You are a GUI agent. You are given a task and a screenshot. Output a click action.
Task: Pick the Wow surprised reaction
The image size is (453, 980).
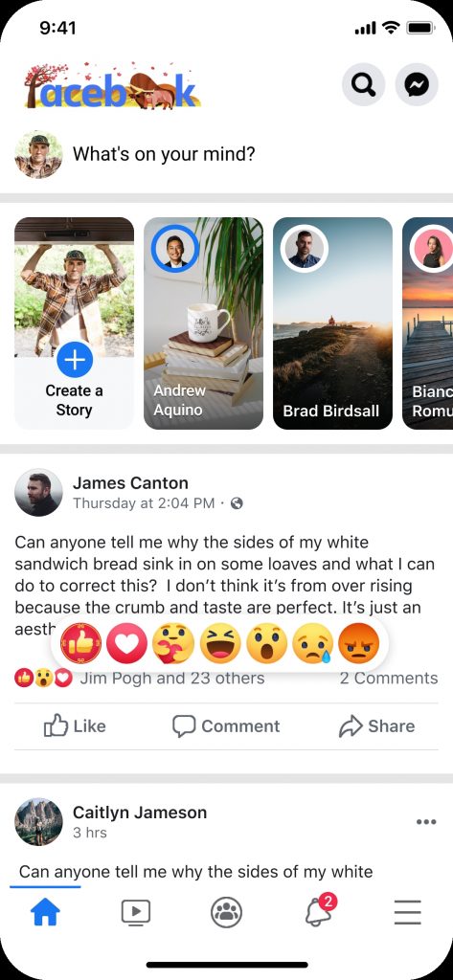[266, 644]
